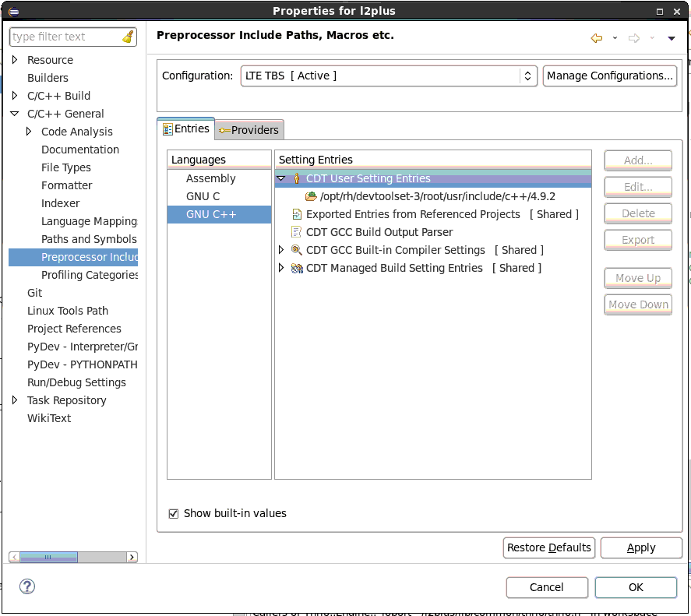Click the type filter text field
This screenshot has height=616, width=691.
pyautogui.click(x=65, y=37)
